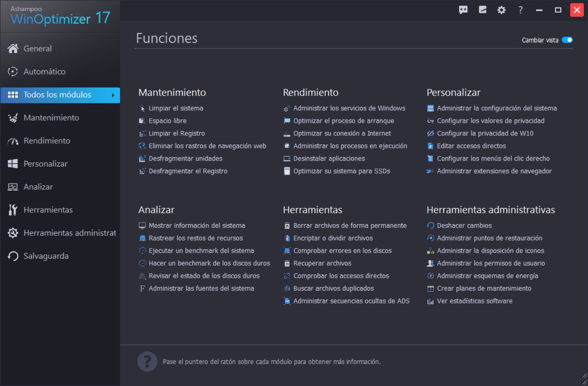Open Administrar la disposición de iconos
Screen dimensions: 588x386
pos(490,251)
